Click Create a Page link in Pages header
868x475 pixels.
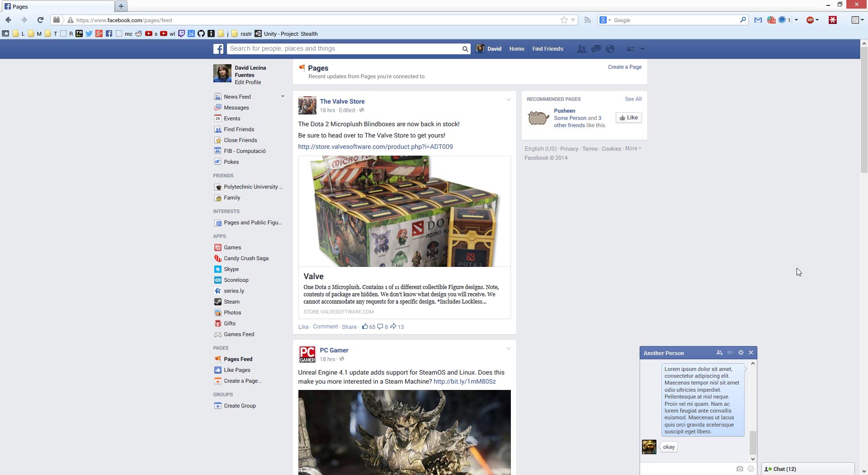pos(624,67)
